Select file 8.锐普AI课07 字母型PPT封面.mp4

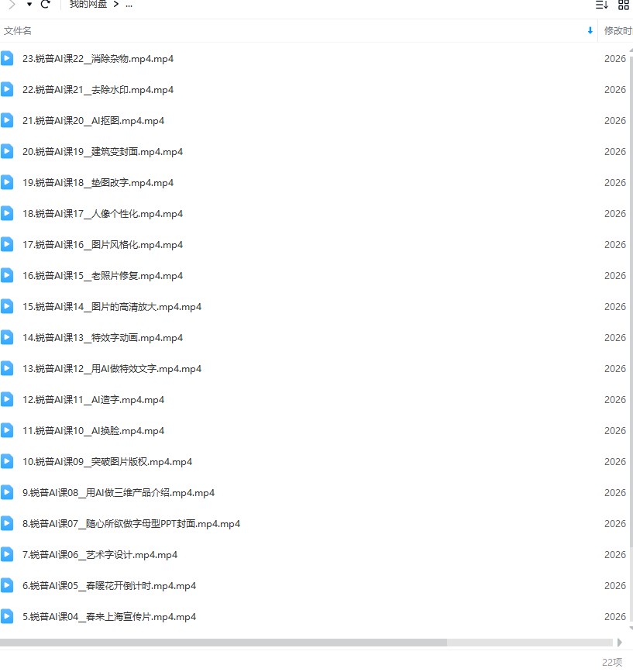131,523
